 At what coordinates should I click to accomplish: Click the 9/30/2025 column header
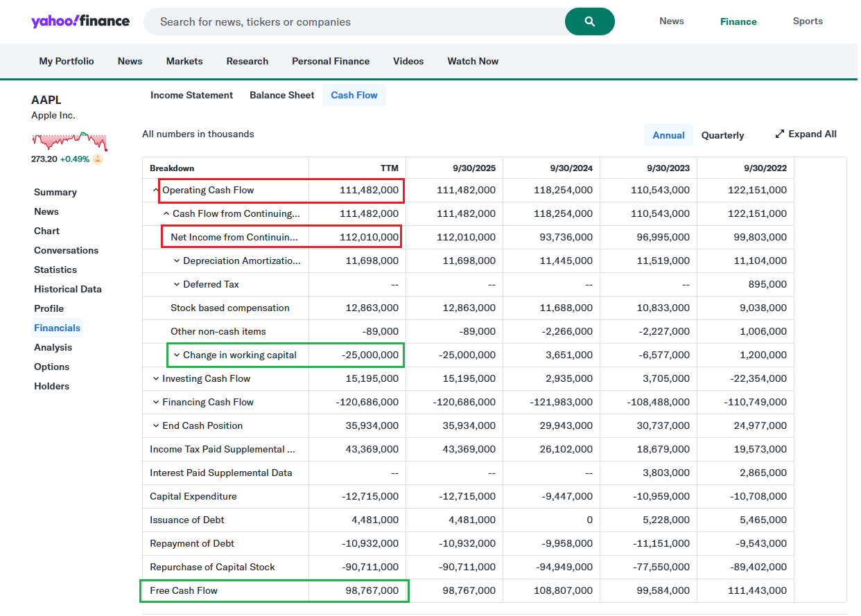click(474, 168)
